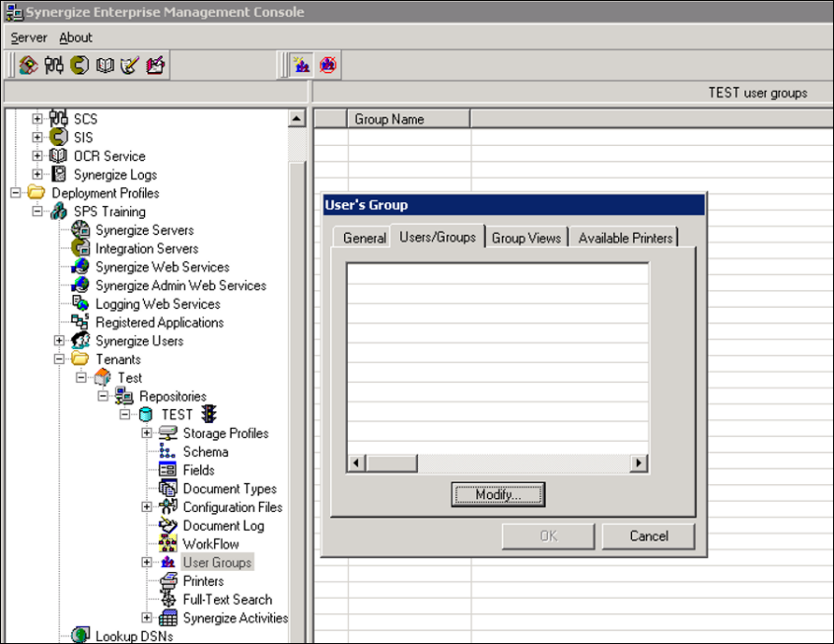Collapse the Repositories node
The height and width of the screenshot is (644, 834).
(103, 396)
